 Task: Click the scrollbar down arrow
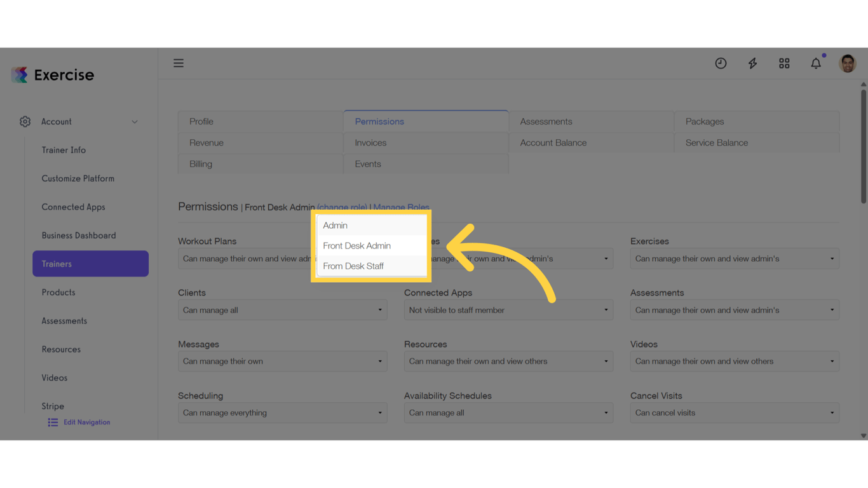pos(864,436)
